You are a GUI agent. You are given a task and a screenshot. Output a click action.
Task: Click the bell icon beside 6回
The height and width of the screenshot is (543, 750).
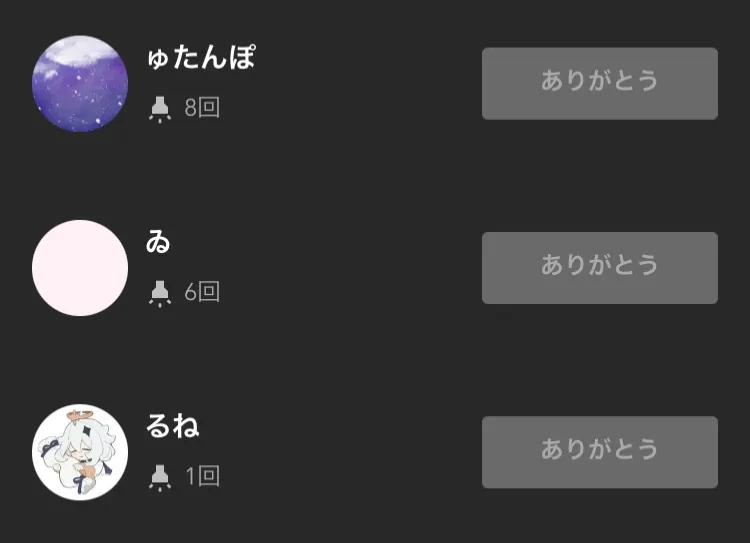[159, 292]
